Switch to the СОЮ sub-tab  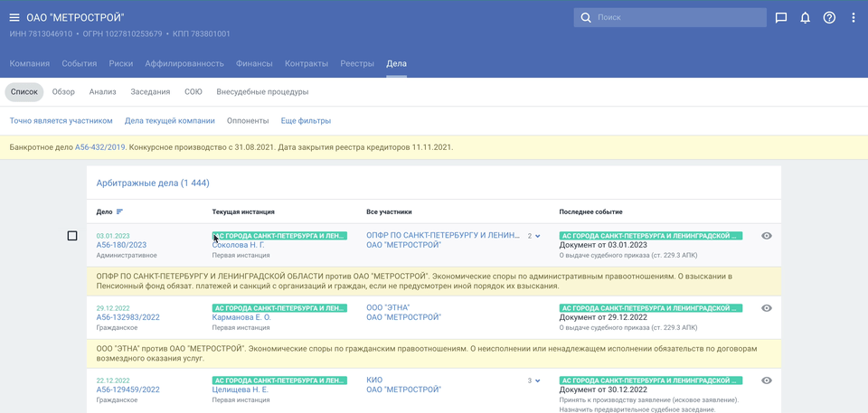pyautogui.click(x=193, y=92)
